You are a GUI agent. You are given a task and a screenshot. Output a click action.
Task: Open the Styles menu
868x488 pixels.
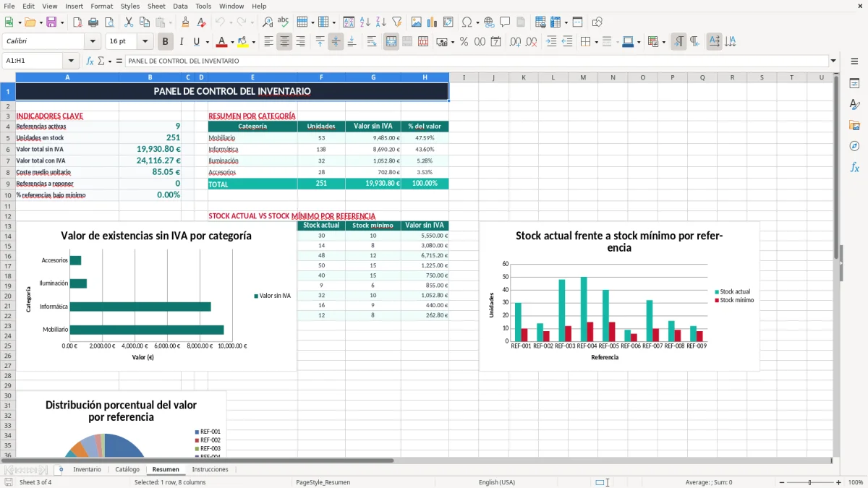click(130, 6)
